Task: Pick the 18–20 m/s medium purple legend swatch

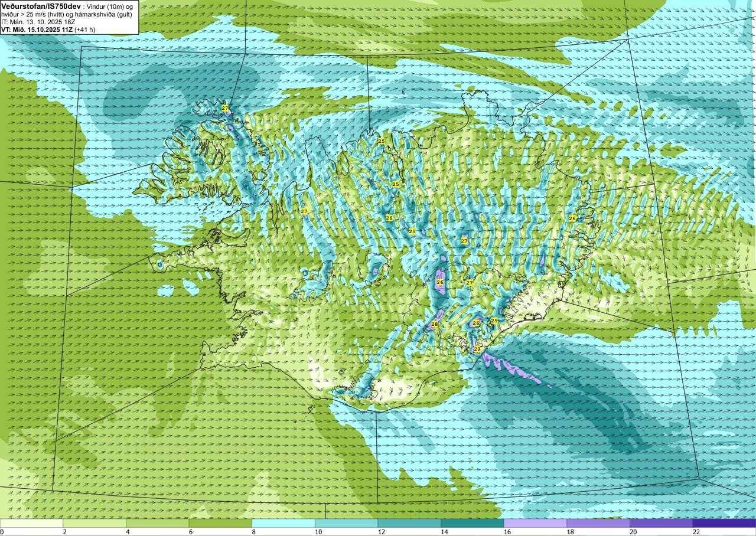Action: [x=598, y=523]
